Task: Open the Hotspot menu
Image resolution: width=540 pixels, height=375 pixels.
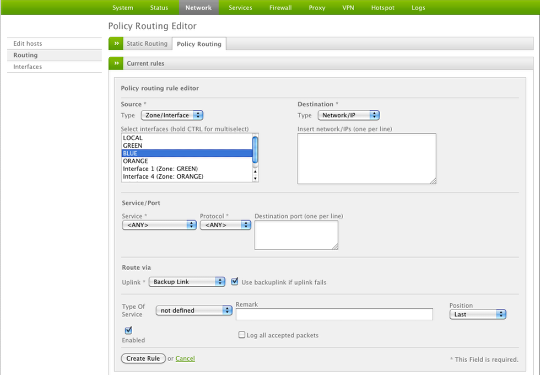Action: click(383, 8)
